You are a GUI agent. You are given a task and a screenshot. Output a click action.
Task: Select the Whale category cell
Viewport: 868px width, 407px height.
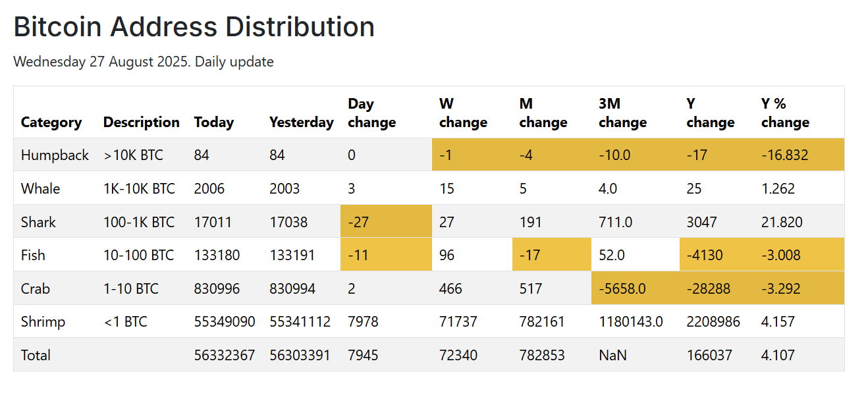point(40,189)
